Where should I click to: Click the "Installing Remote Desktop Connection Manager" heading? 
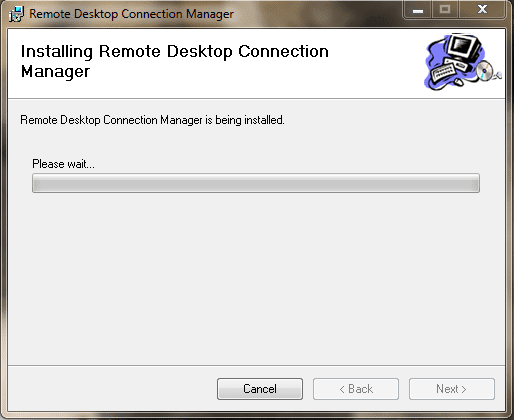175,61
